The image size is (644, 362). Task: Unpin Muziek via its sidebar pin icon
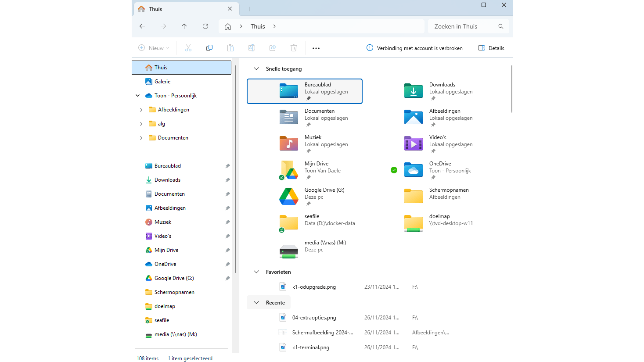pyautogui.click(x=227, y=222)
